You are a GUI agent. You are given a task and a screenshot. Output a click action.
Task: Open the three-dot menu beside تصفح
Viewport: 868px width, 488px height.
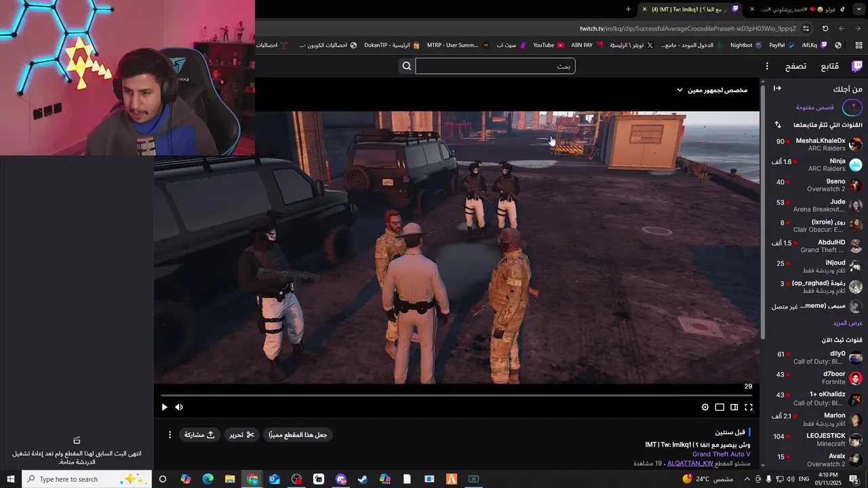pos(767,66)
